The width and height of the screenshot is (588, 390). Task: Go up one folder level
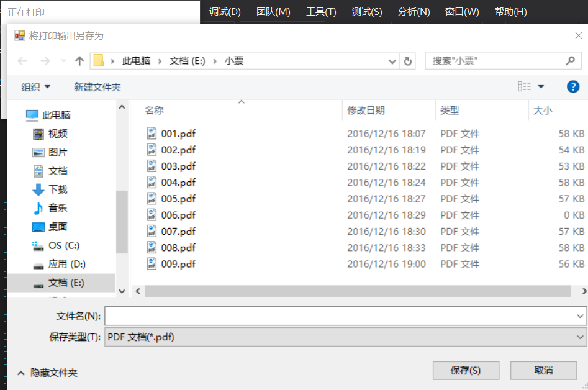click(79, 61)
